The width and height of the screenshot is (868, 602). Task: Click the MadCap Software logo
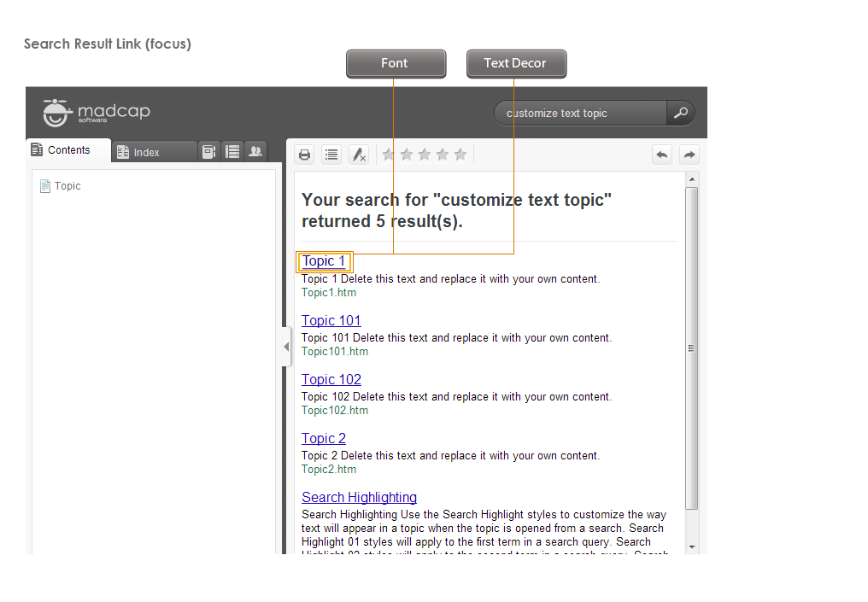(x=97, y=113)
